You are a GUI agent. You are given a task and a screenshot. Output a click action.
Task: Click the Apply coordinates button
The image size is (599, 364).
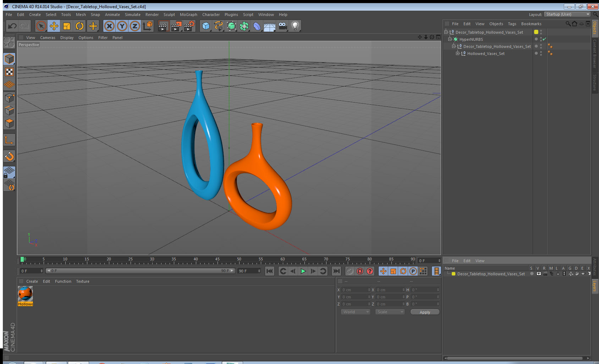(425, 312)
